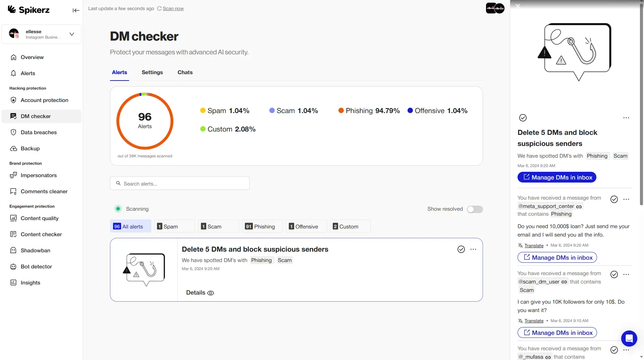Image resolution: width=644 pixels, height=360 pixels.
Task: Select the Bot detector tool
Action: click(x=36, y=266)
